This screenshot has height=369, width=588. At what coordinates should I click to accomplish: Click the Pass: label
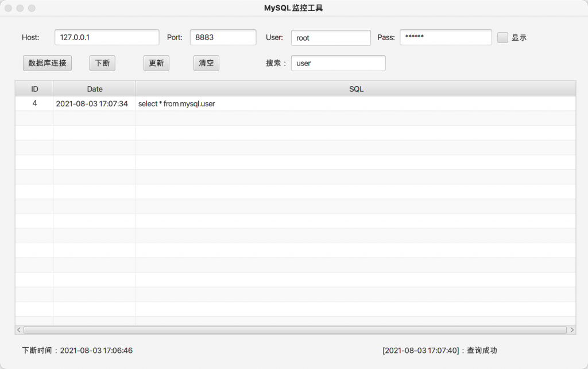click(x=386, y=37)
